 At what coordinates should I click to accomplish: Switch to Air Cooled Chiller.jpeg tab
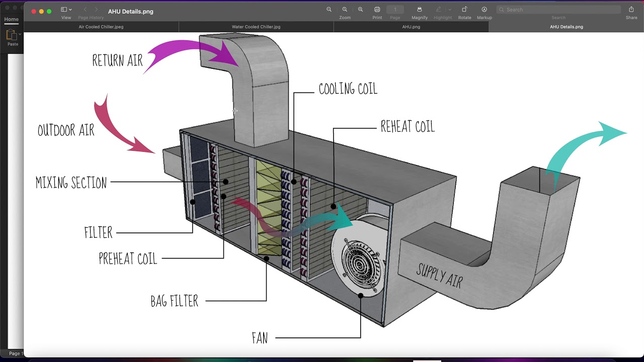coord(101,27)
